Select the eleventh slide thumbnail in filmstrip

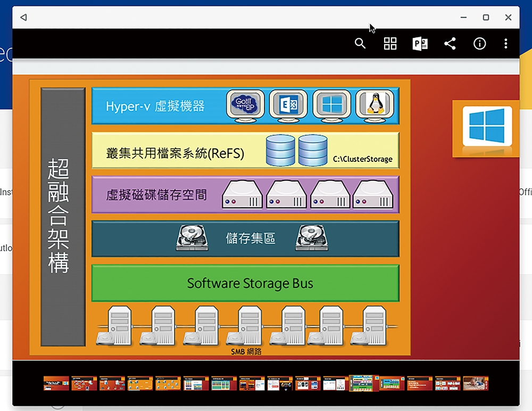click(x=335, y=383)
